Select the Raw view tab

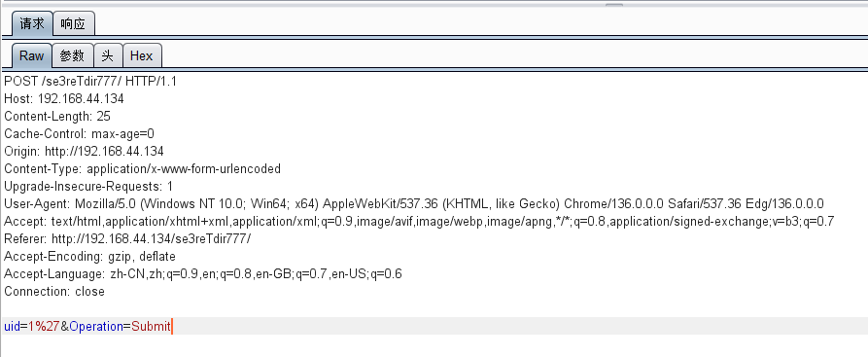31,55
